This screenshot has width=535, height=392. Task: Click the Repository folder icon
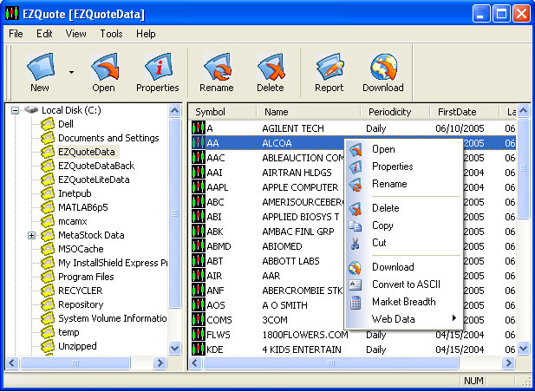click(x=48, y=305)
